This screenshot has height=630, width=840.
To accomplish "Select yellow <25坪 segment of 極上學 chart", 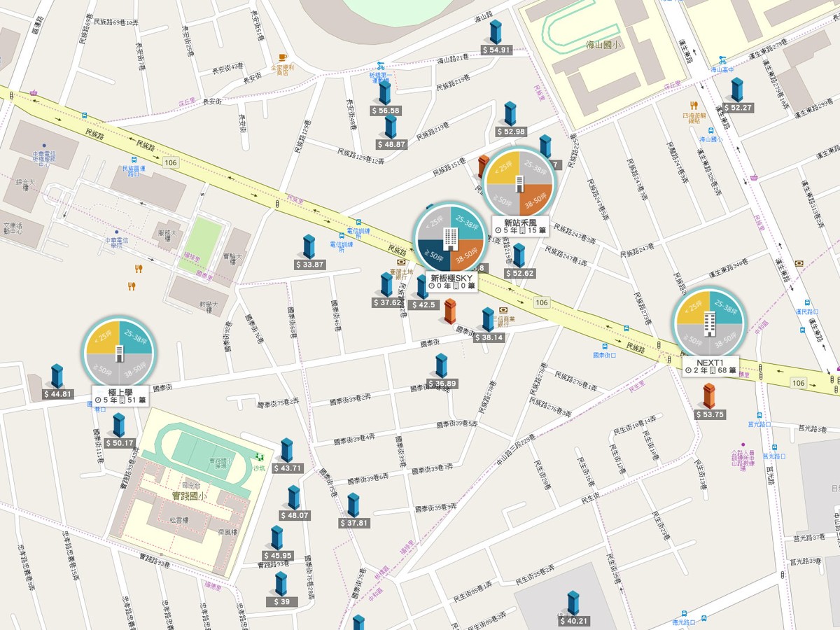I will pos(102,337).
